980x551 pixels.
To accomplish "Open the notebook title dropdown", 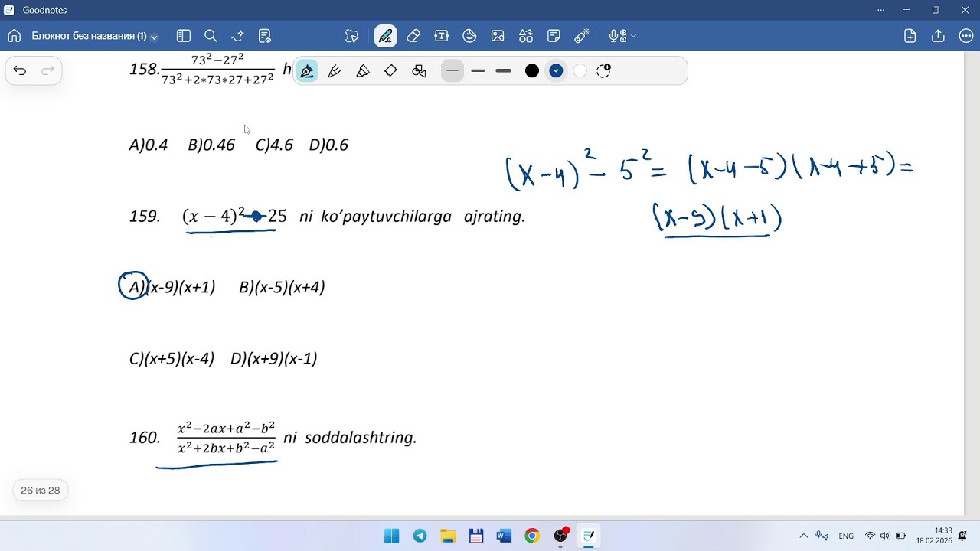I will (x=95, y=36).
